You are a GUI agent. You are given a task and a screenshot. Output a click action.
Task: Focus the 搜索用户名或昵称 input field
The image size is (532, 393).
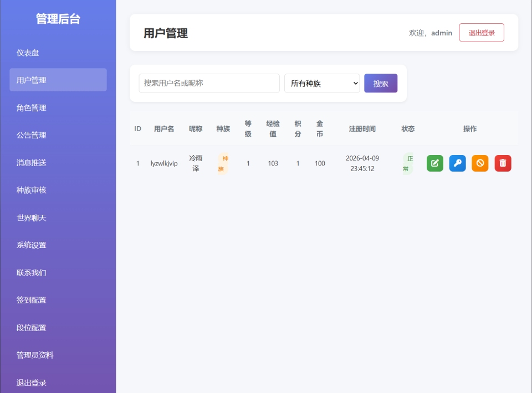coord(209,83)
